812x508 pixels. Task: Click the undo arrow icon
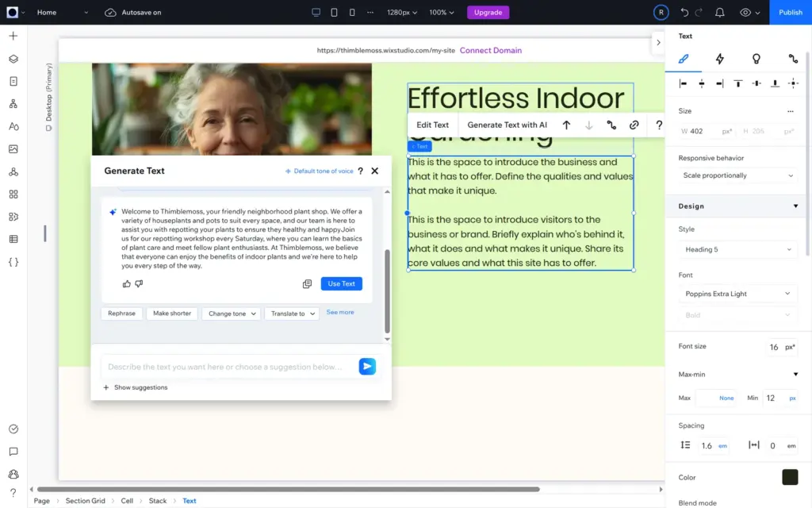pyautogui.click(x=684, y=13)
